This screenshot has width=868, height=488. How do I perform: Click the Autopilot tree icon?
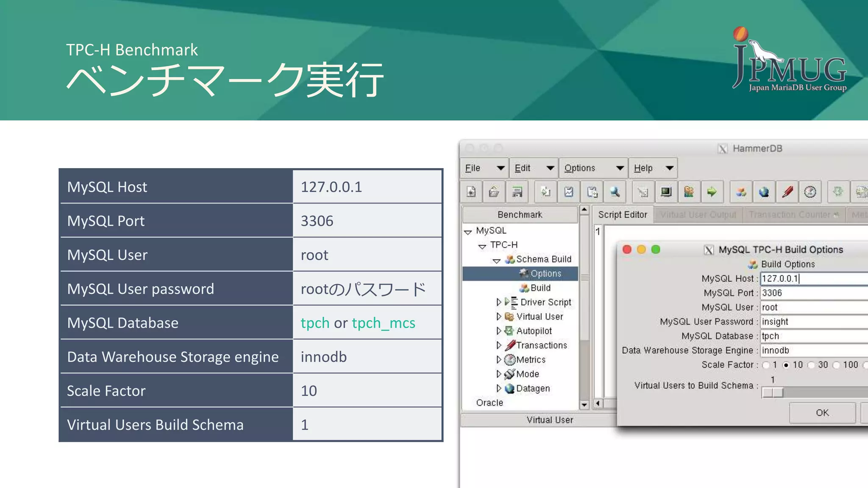click(509, 331)
